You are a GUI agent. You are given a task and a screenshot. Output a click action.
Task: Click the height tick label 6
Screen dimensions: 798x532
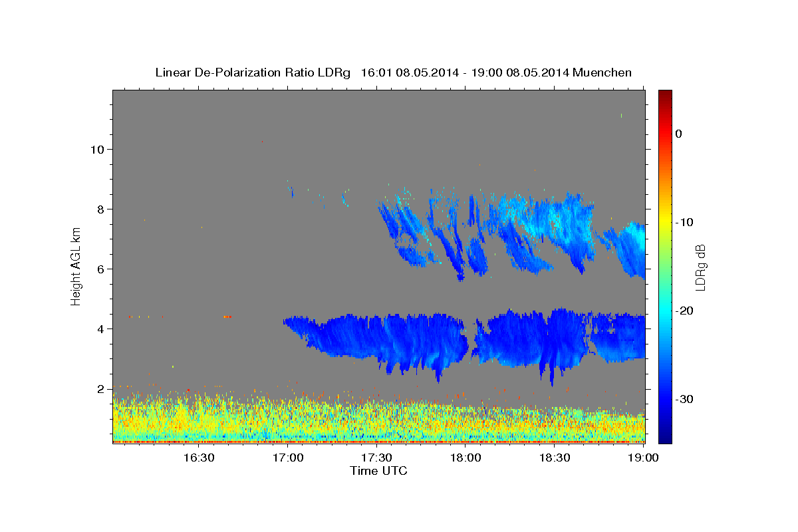pyautogui.click(x=101, y=269)
